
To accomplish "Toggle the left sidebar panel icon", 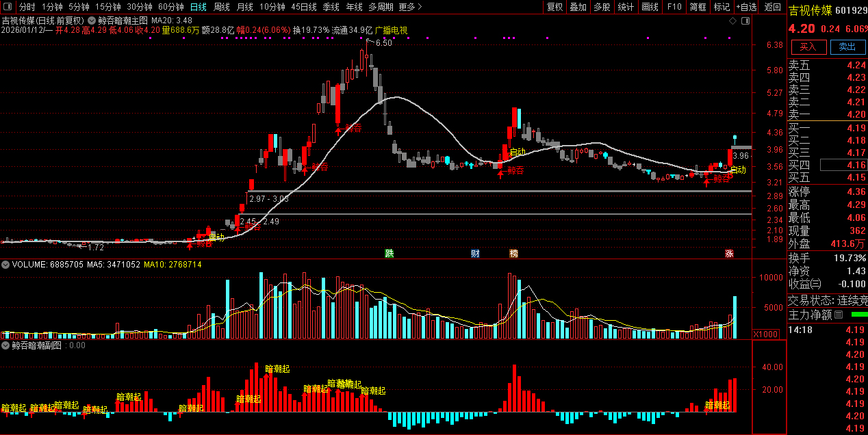I will (x=7, y=7).
